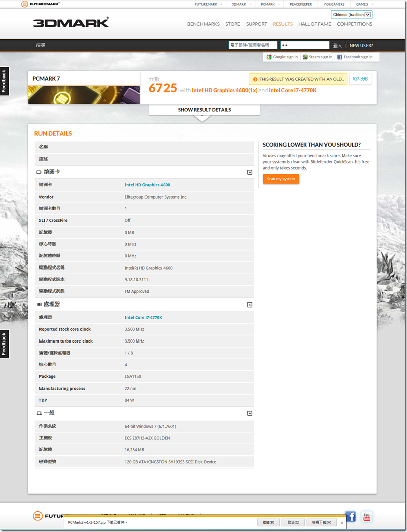Click the footer Futuremark logo
407x532 pixels.
click(48, 516)
